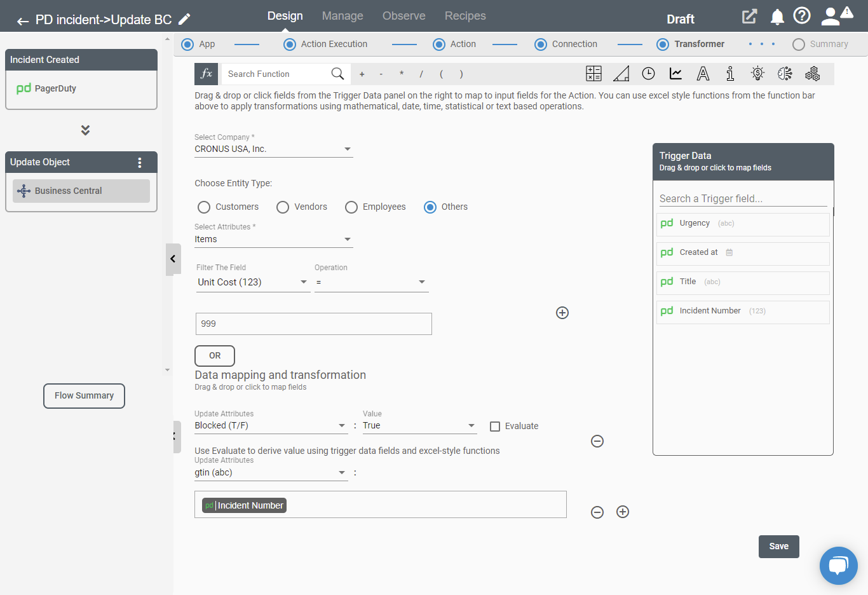The height and width of the screenshot is (595, 868).
Task: Open the gears functions icon
Action: pos(812,74)
